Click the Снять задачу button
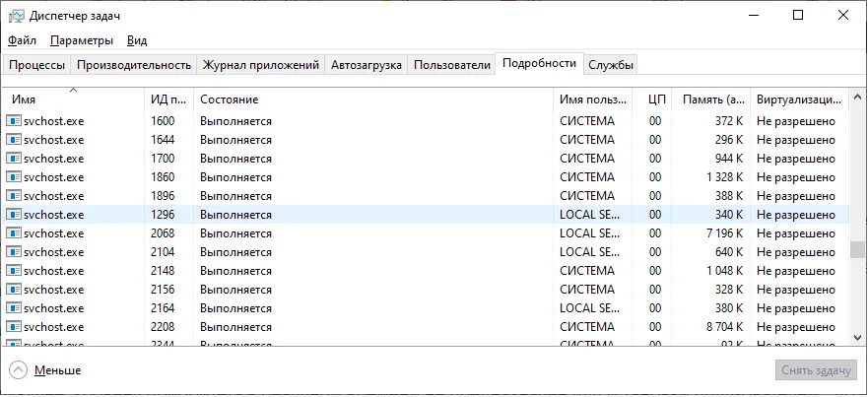The height and width of the screenshot is (397, 868). [816, 370]
